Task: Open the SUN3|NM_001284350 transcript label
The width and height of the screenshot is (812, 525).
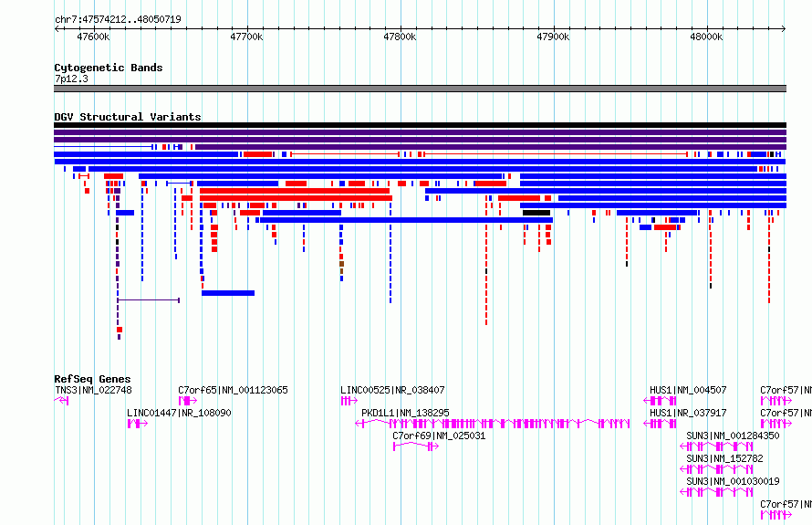Action: (x=733, y=436)
